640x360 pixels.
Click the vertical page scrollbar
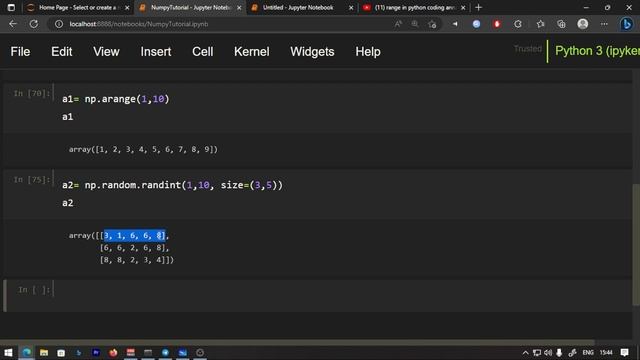[636, 244]
